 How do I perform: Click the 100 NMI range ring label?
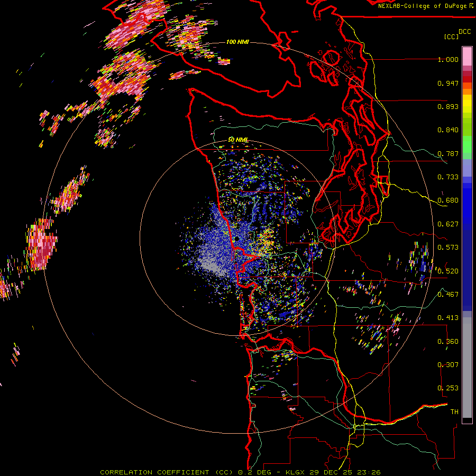coord(237,42)
